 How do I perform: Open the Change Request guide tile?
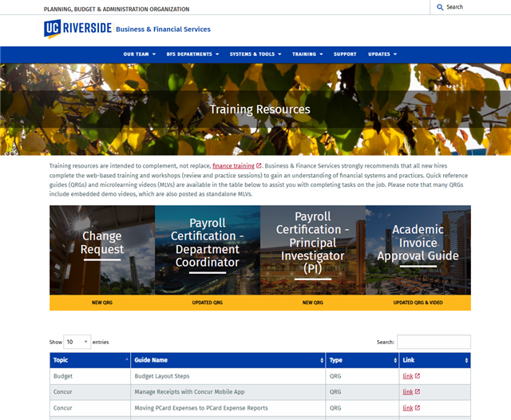[102, 250]
